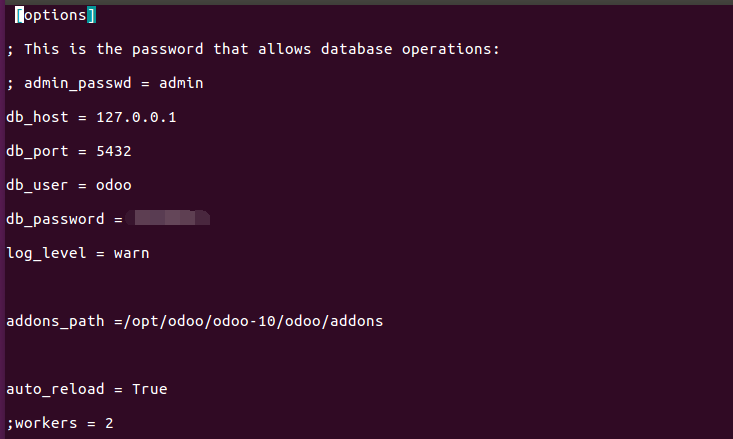Click the db_user key name
The image size is (733, 439).
pos(37,186)
